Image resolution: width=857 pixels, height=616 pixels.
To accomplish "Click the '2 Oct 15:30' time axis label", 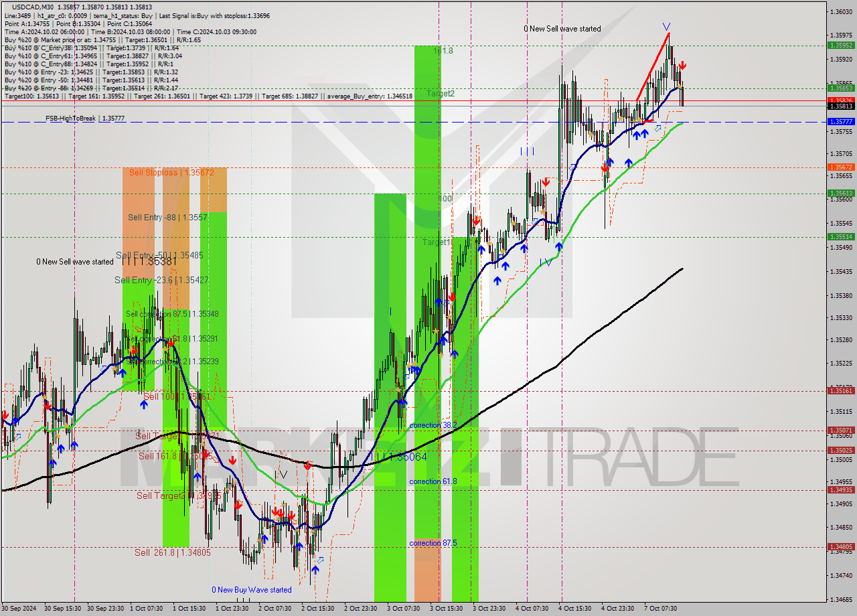I will tap(318, 609).
